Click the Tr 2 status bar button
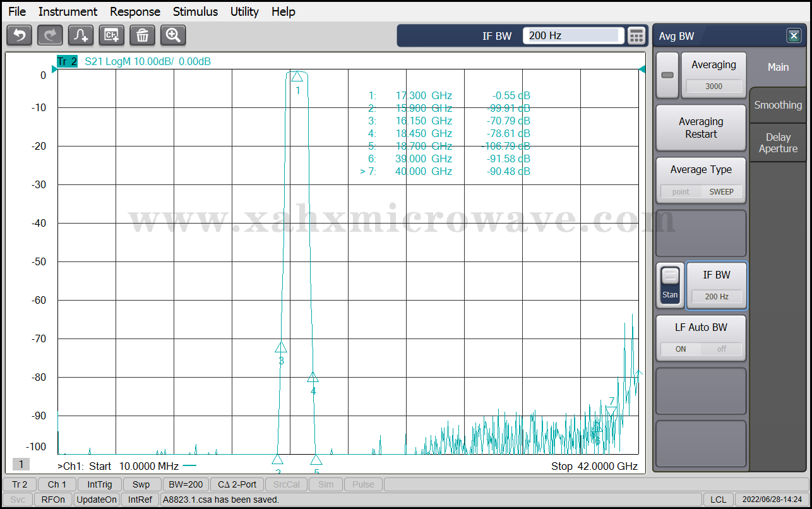 [x=20, y=484]
